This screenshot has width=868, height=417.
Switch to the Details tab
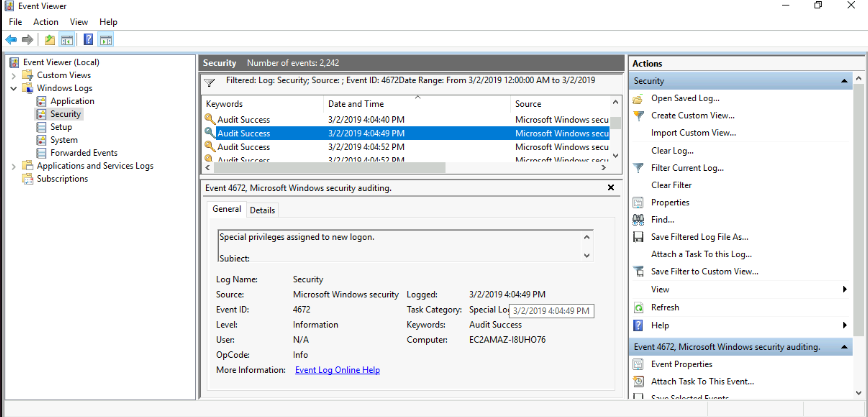click(262, 210)
